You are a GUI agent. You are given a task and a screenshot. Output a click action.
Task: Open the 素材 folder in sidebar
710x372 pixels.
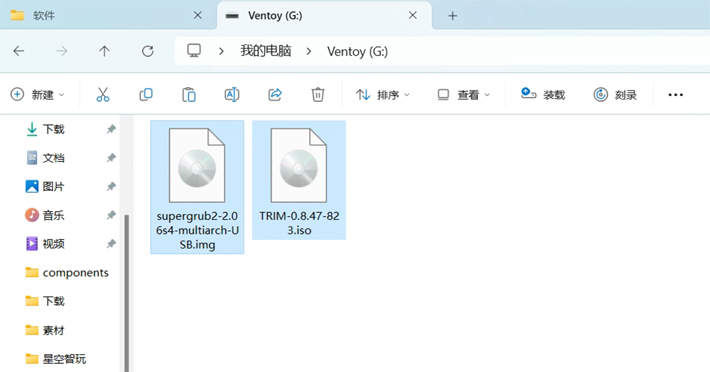coord(45,330)
